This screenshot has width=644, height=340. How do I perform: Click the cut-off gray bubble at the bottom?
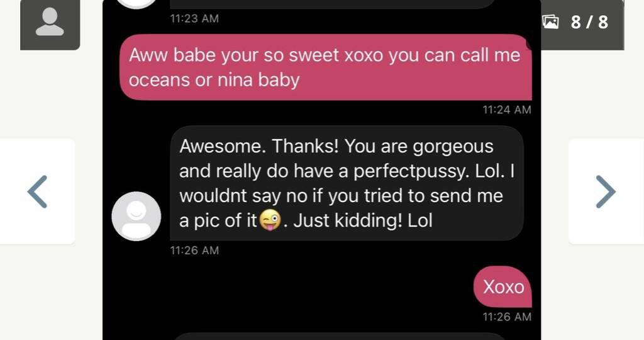338,336
